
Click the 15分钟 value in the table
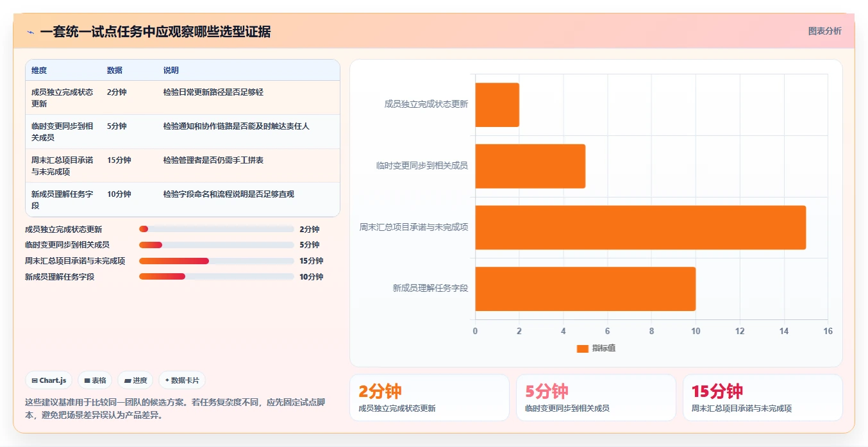pos(119,160)
